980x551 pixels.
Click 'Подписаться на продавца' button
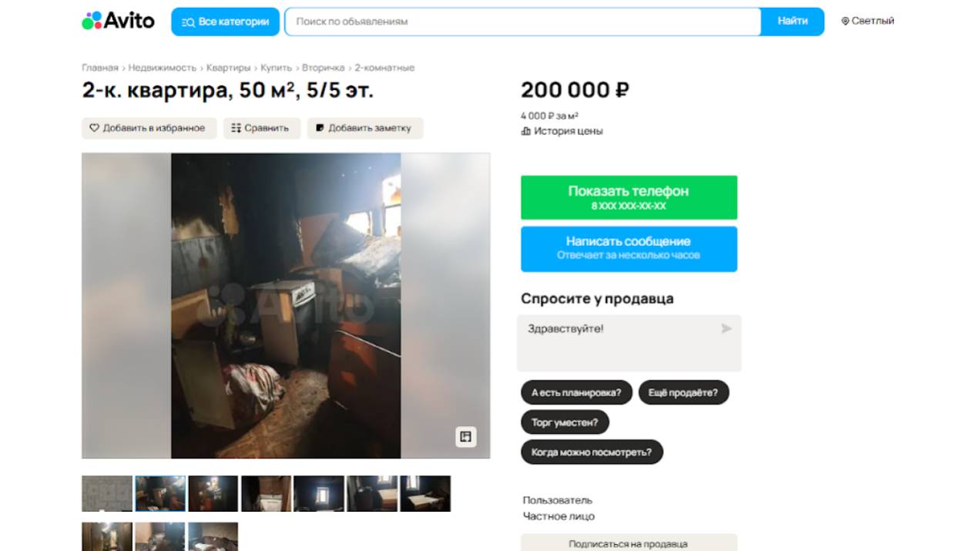628,543
